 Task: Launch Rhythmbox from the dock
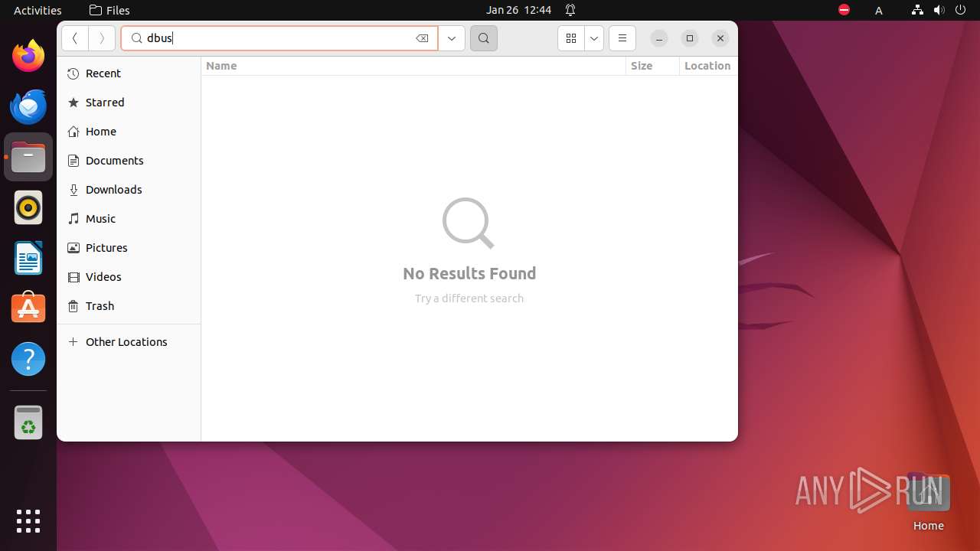point(28,207)
